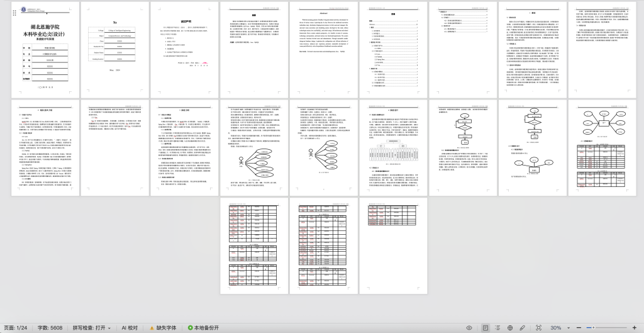Select the 1 绪论 introduction page thumbnail
Image resolution: width=644 pixels, height=333 pixels.
click(533, 50)
